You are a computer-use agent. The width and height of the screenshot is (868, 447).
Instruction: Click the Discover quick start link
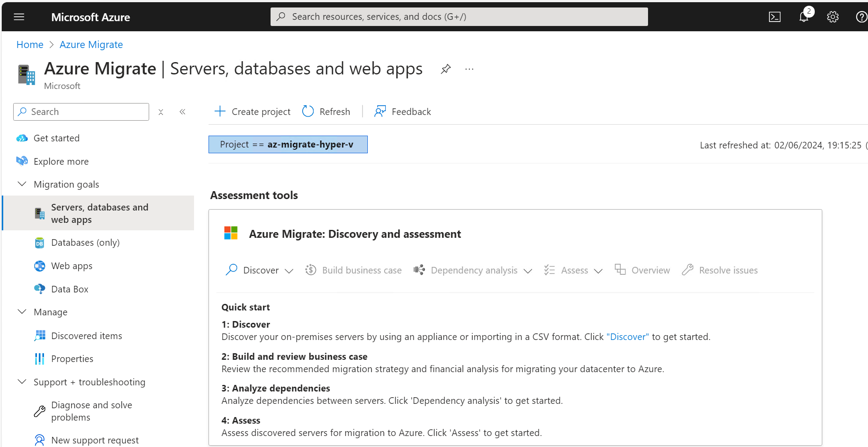[628, 336]
